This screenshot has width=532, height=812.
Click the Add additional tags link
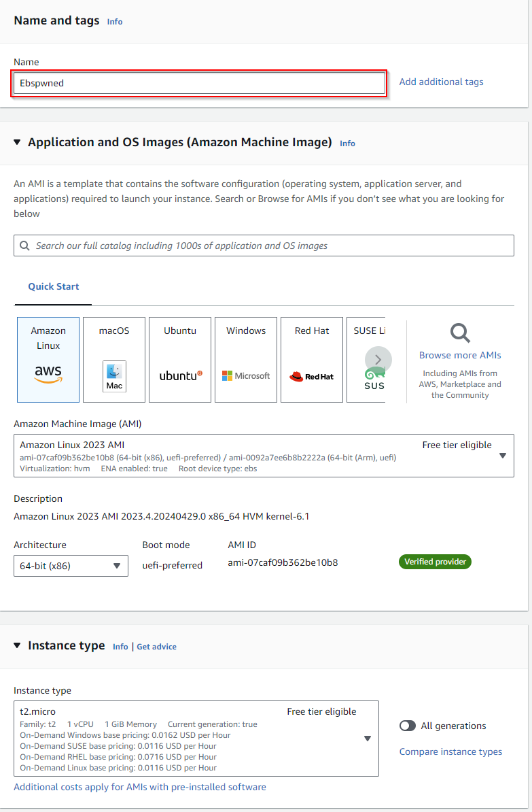pos(441,82)
